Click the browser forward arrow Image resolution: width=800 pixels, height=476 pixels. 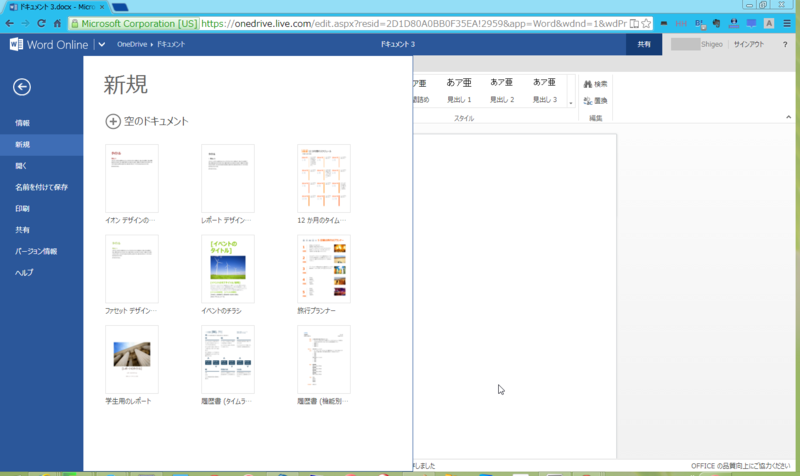tap(26, 23)
